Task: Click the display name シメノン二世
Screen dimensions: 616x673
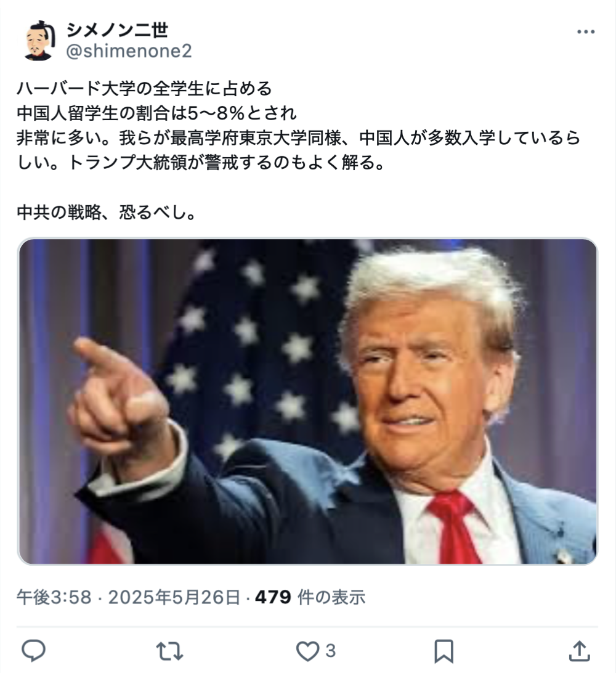Action: tap(116, 30)
